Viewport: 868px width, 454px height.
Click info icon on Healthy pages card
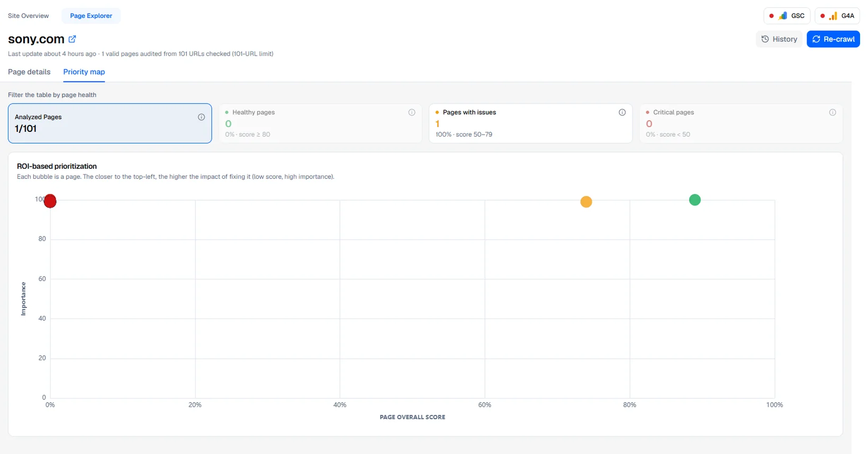click(412, 112)
